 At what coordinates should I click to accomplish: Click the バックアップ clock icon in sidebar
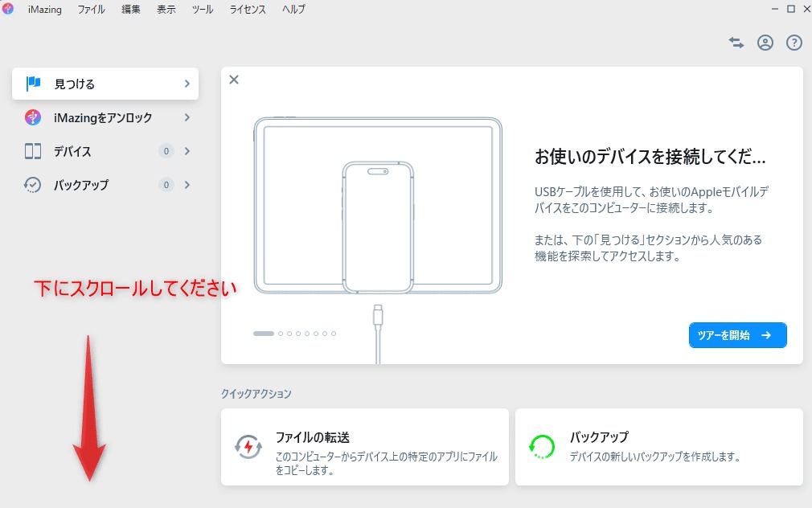tap(33, 185)
